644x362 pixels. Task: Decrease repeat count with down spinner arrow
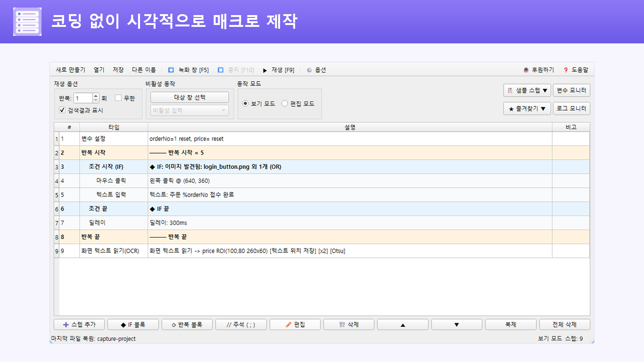[x=96, y=100]
